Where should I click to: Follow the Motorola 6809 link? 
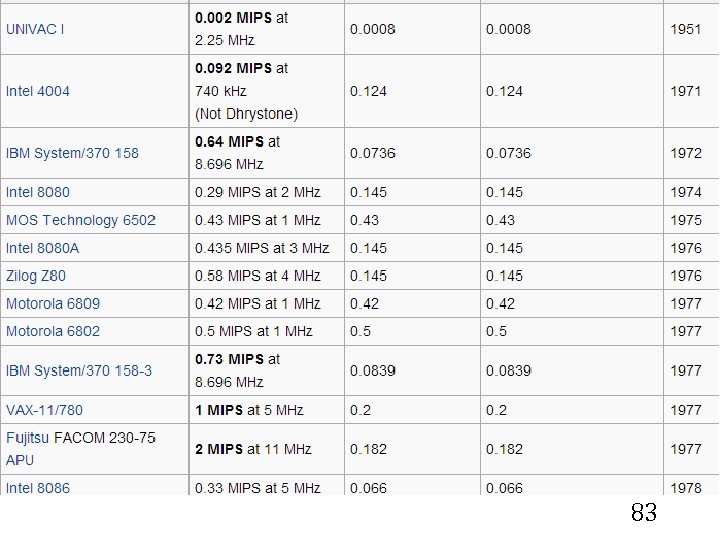pos(53,304)
